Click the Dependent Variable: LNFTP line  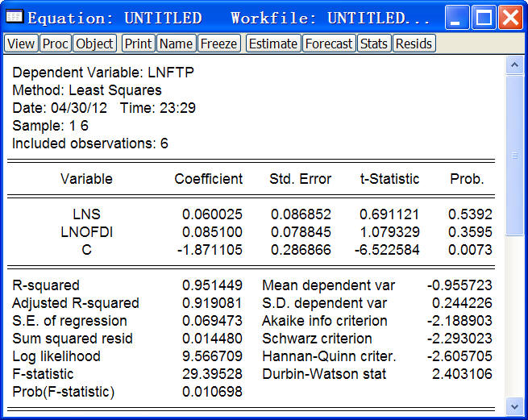103,73
